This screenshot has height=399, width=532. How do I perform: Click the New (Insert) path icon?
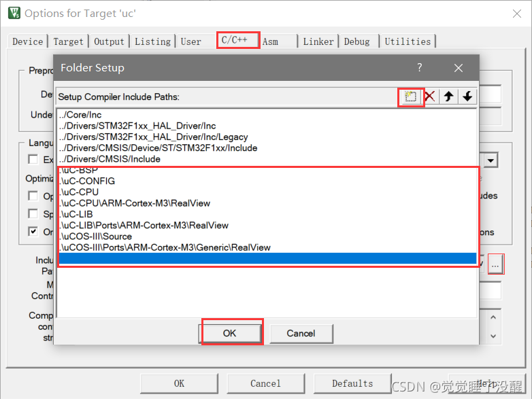[410, 97]
